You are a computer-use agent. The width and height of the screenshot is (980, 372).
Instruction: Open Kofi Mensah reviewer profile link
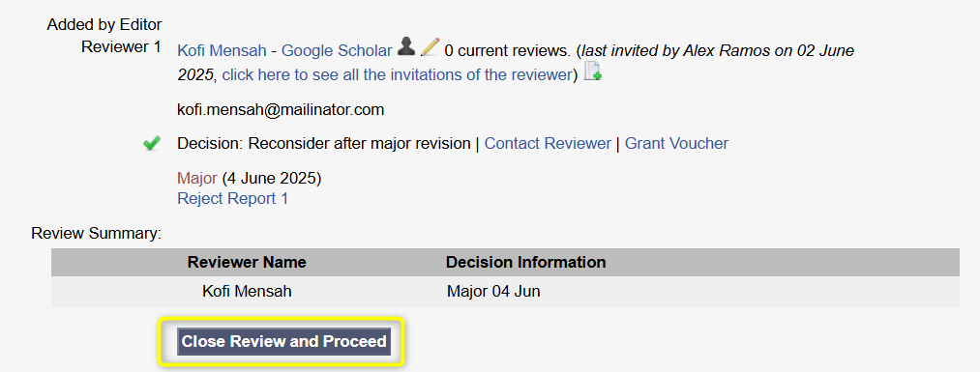point(222,51)
